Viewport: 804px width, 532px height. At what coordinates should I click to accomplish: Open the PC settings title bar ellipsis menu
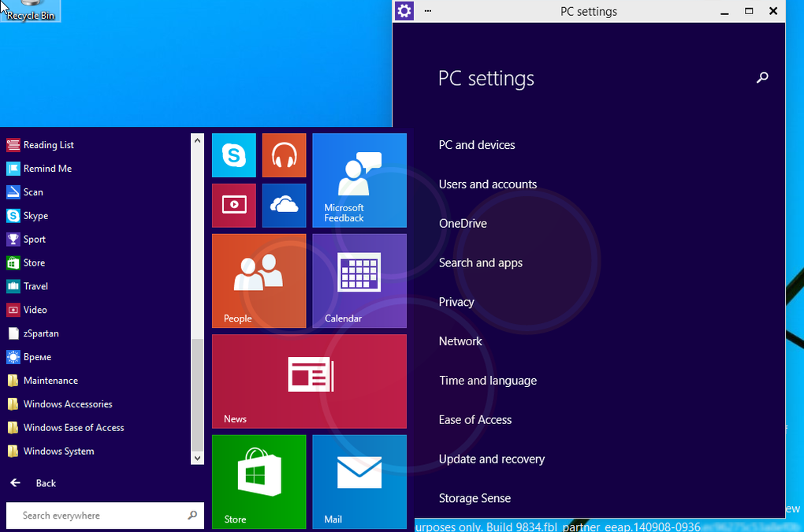[428, 11]
